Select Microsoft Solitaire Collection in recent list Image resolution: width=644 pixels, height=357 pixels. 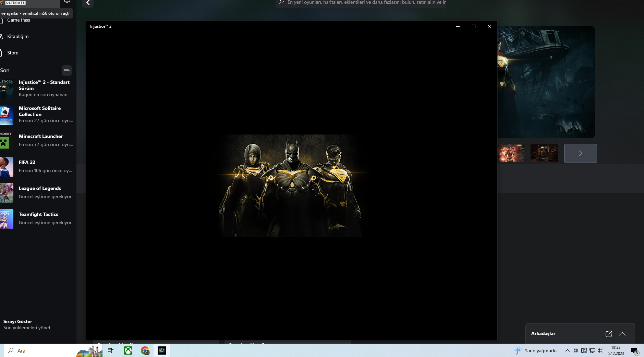pyautogui.click(x=36, y=114)
